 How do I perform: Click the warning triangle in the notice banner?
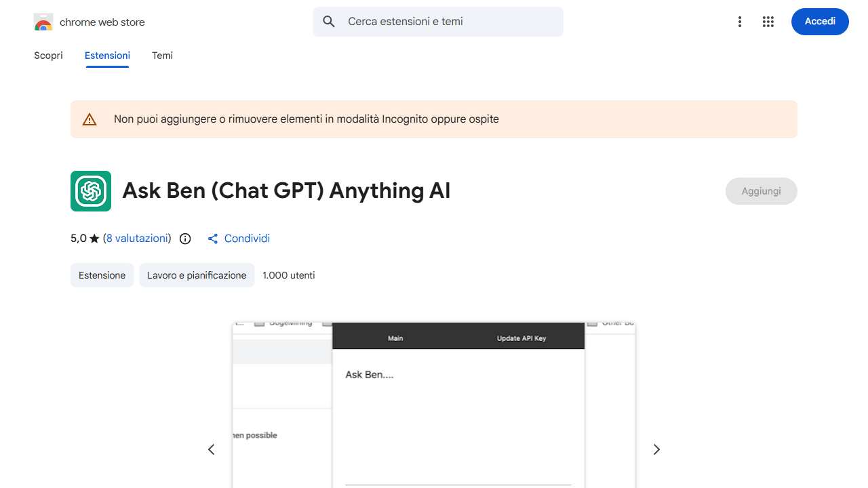(89, 119)
